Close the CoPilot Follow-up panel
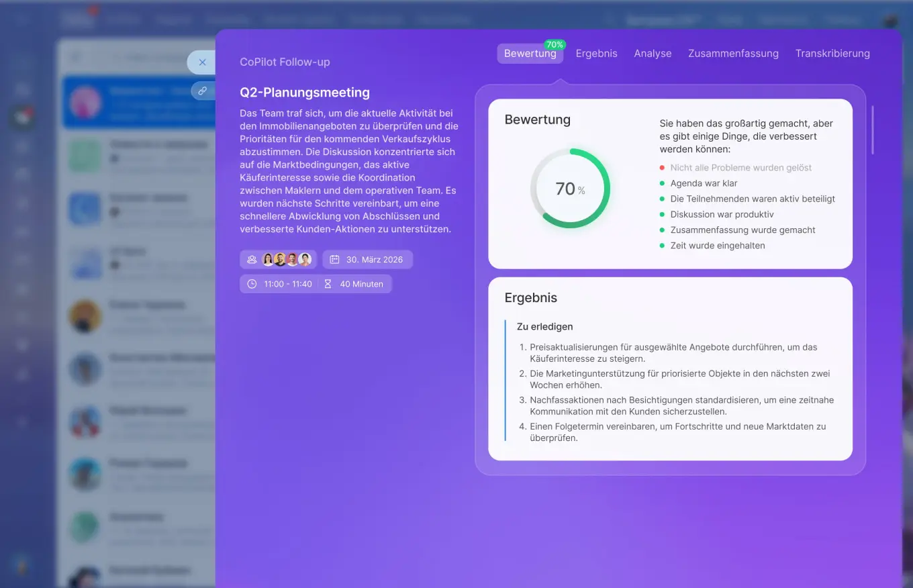913x588 pixels. (x=202, y=62)
